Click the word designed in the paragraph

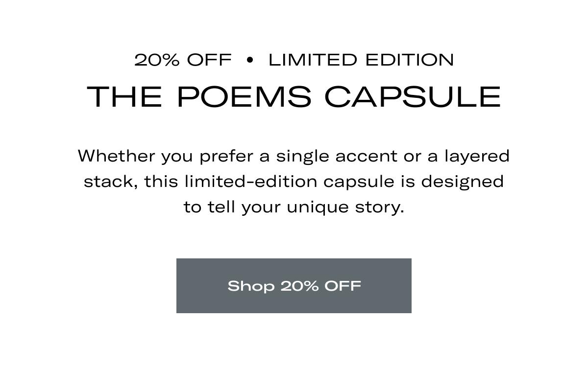click(x=462, y=182)
